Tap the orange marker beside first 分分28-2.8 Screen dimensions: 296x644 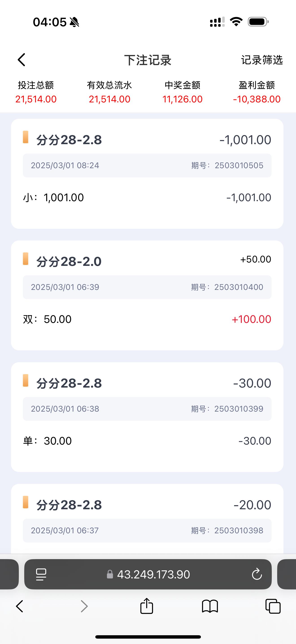pyautogui.click(x=26, y=137)
